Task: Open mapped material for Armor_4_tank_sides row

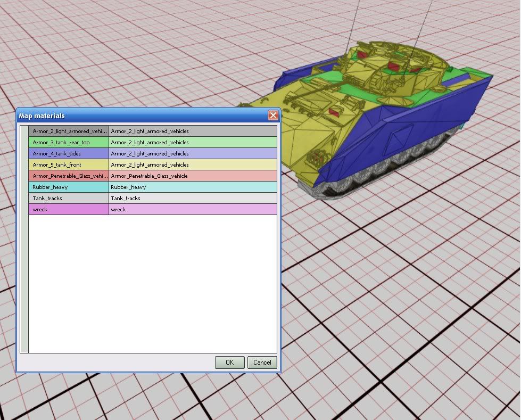Action: (193, 154)
